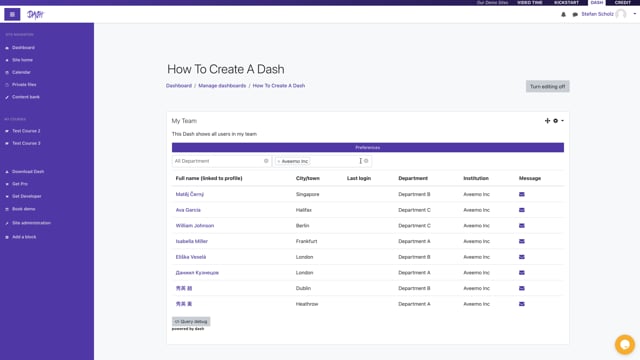
Task: Click How To Create A Dash breadcrumb
Action: 279,86
